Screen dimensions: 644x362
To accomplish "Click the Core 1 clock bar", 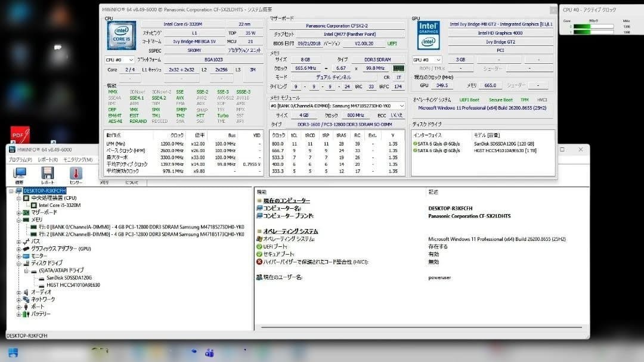I will [593, 32].
